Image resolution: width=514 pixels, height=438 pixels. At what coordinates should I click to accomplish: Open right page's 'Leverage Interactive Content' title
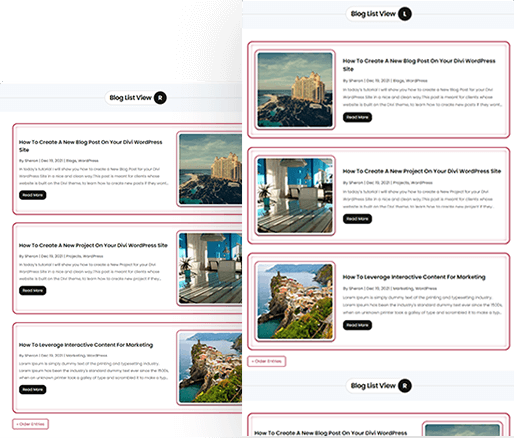(x=414, y=277)
